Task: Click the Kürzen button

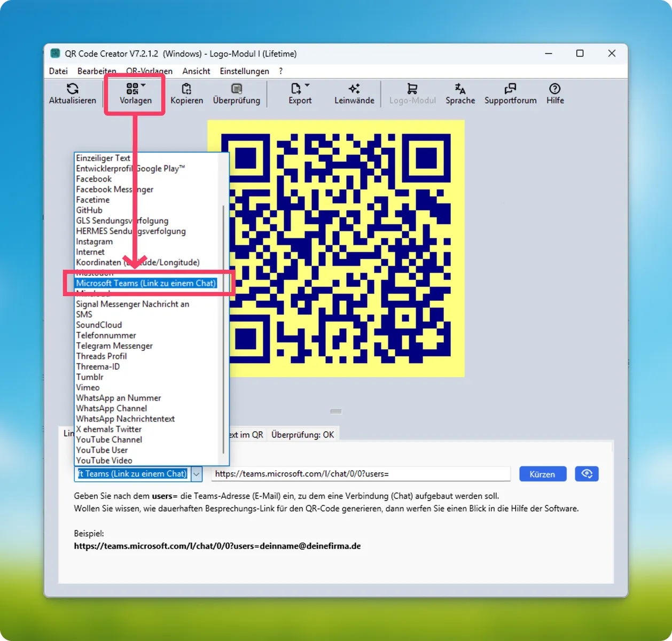Action: [x=542, y=474]
